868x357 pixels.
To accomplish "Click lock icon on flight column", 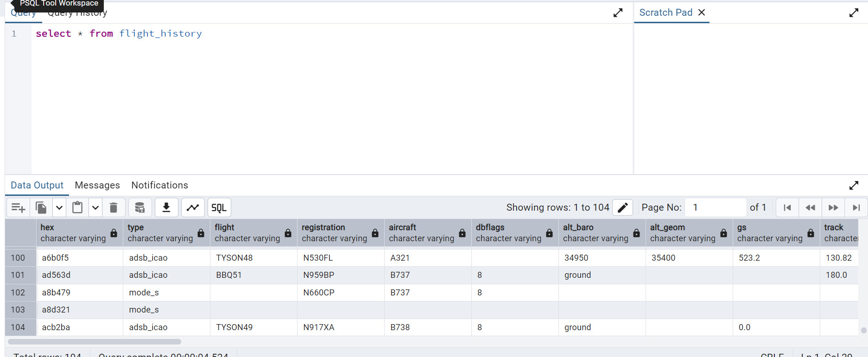I will click(x=288, y=233).
